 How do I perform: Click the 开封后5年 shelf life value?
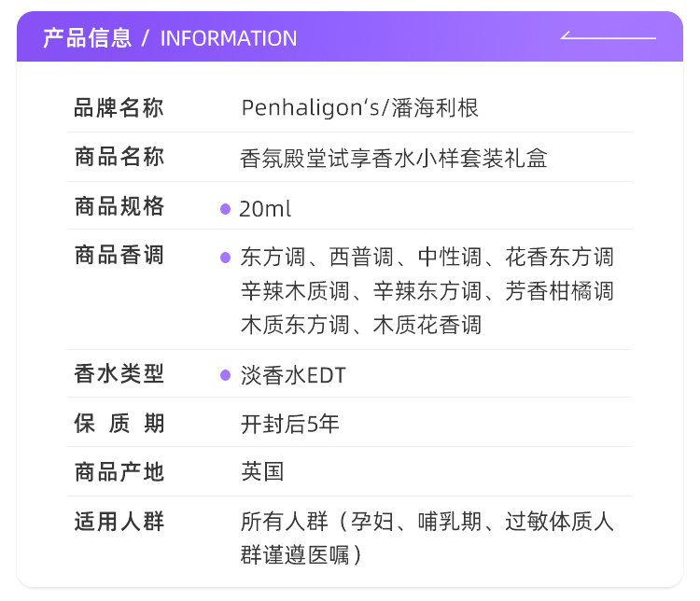coord(289,424)
